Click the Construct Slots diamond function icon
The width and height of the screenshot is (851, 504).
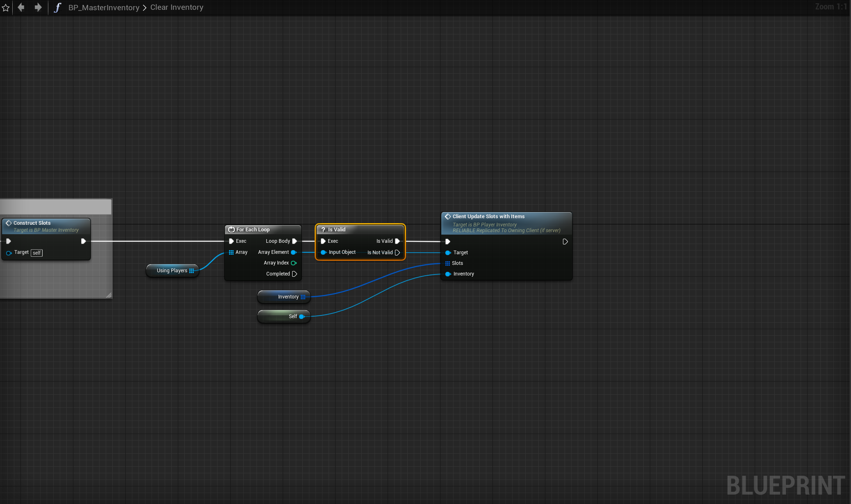pyautogui.click(x=9, y=223)
